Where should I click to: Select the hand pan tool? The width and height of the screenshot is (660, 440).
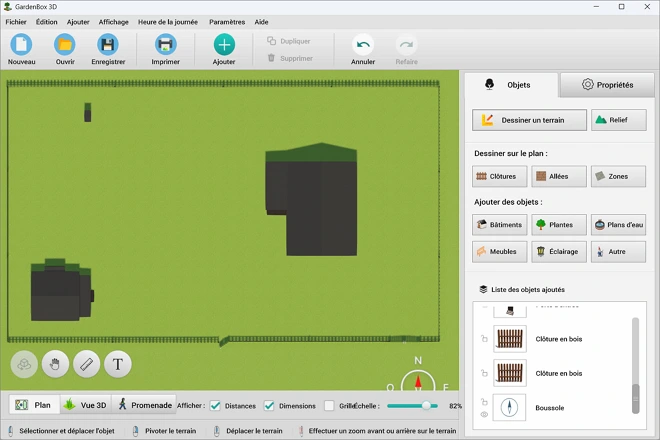pyautogui.click(x=55, y=364)
